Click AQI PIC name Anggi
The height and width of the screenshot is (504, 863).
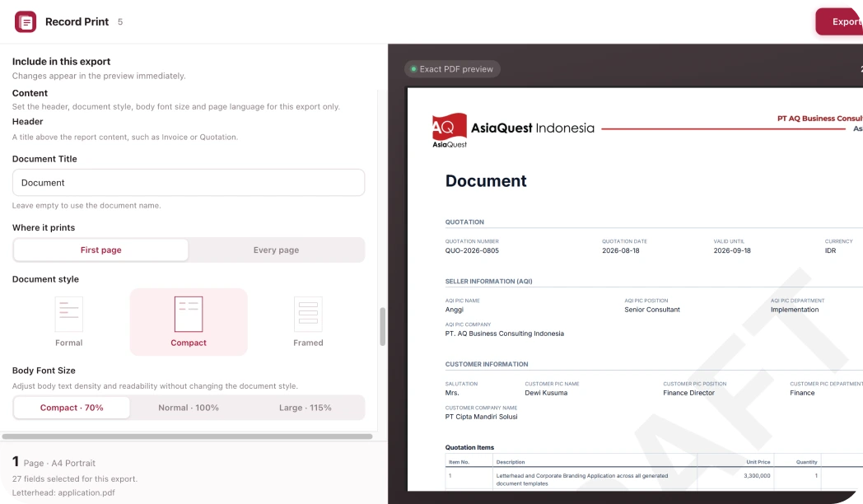click(454, 310)
